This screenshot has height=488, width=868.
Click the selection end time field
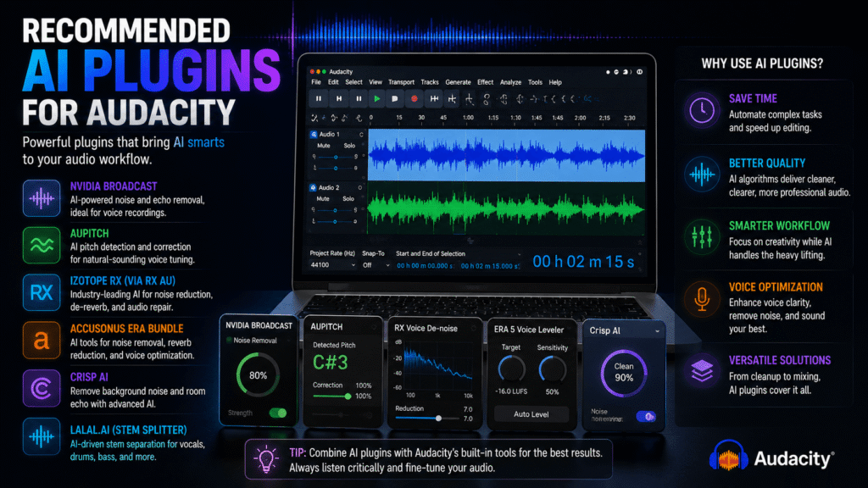point(490,266)
